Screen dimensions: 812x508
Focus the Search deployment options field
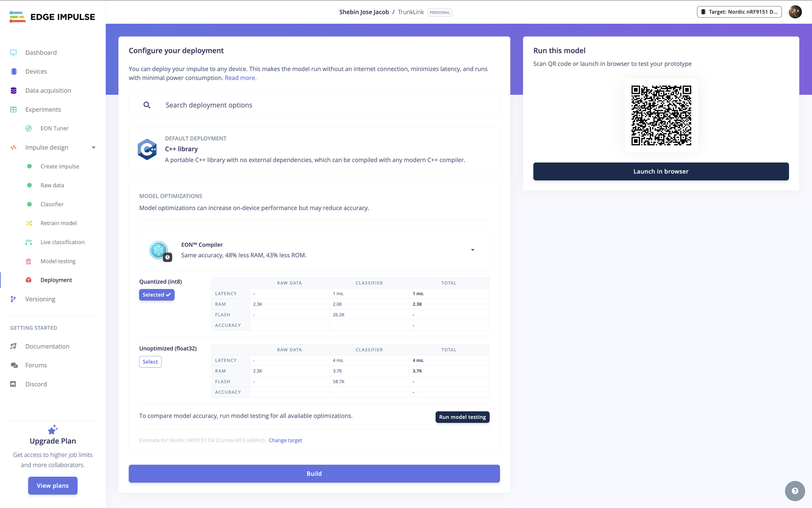click(x=314, y=105)
